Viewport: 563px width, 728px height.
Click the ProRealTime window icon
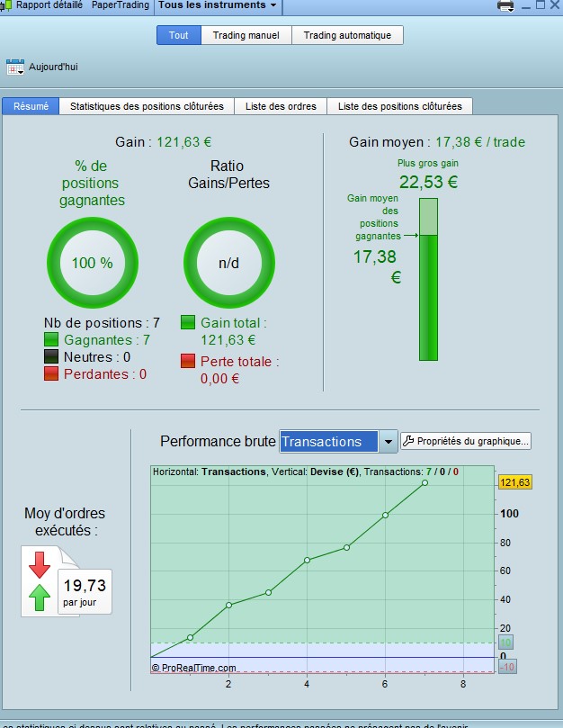(x=5, y=5)
